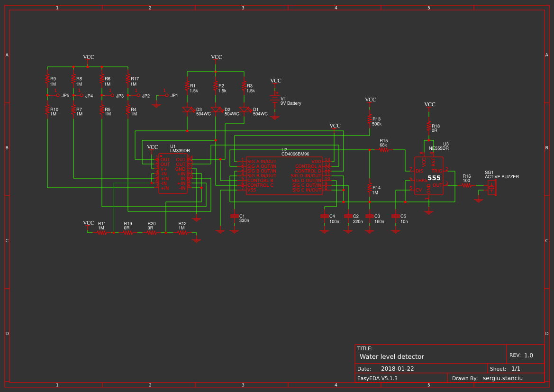Click the "Water level detector" title text
Screen dimensions: 554x392
point(391,356)
